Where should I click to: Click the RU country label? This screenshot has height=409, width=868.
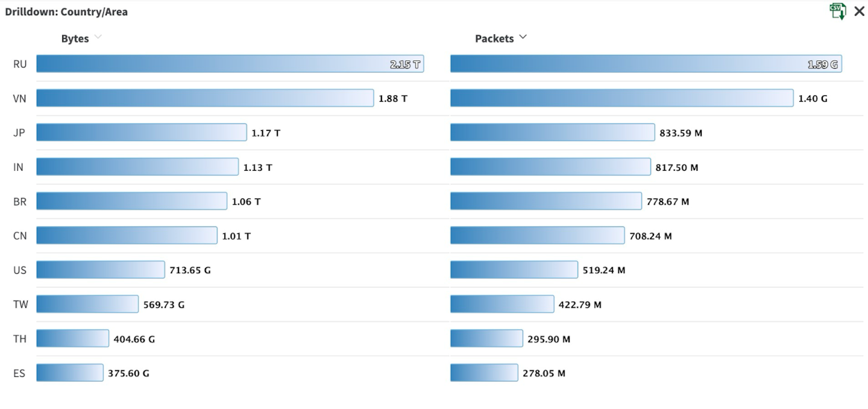click(x=20, y=64)
